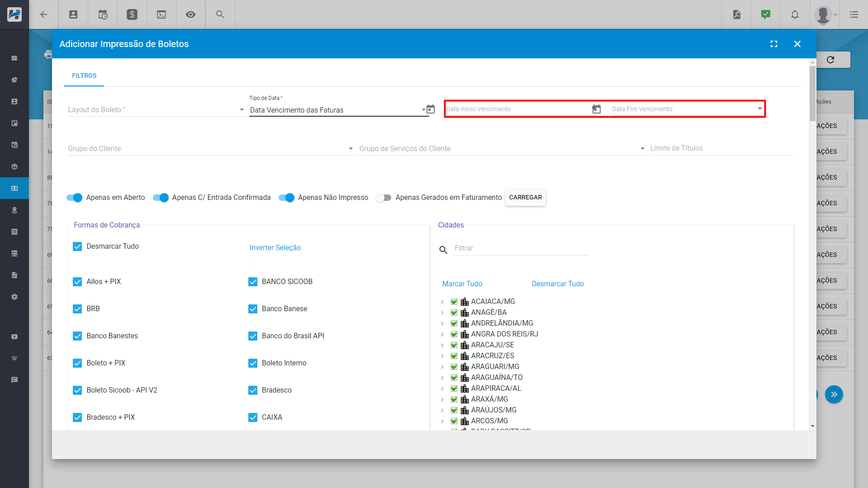Viewport: 868px width, 488px height.
Task: Open the video player icon in sidebar
Action: (x=14, y=337)
